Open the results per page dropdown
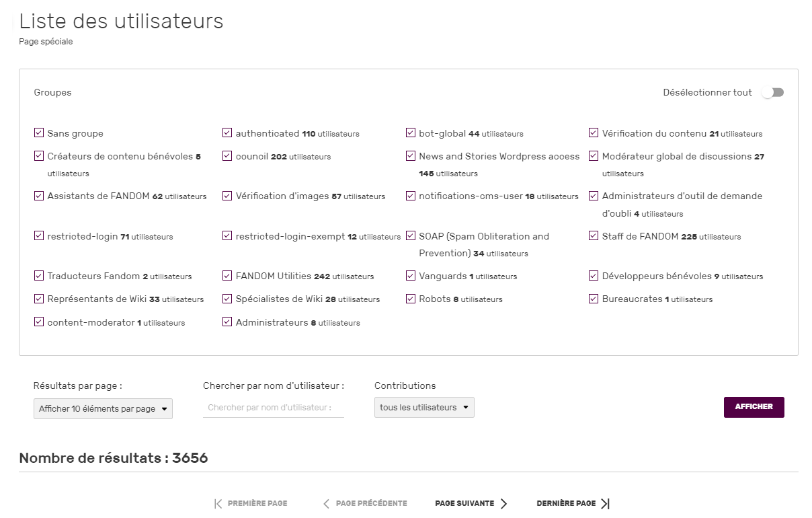Screen dimensions: 812x518 pos(103,408)
